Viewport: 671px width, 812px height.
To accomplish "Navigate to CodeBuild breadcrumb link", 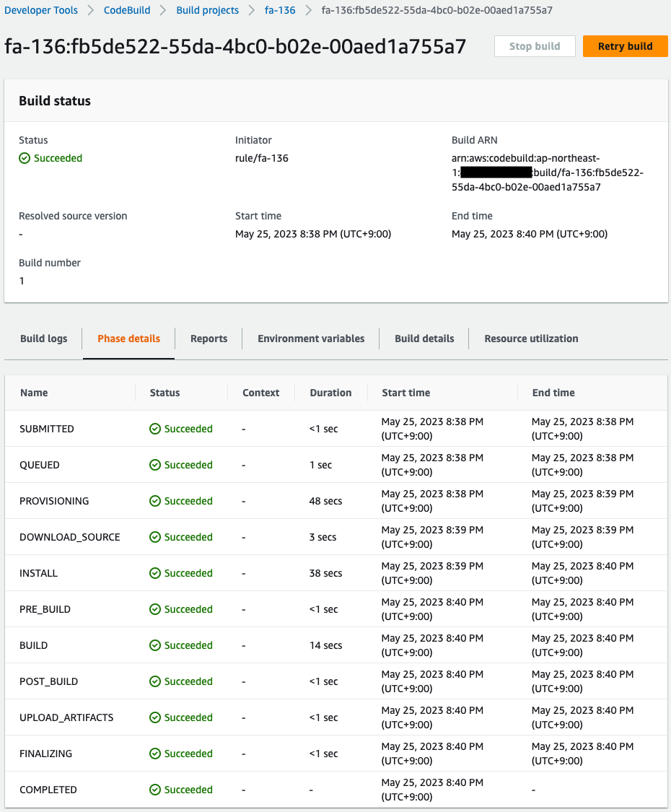I will coord(127,11).
